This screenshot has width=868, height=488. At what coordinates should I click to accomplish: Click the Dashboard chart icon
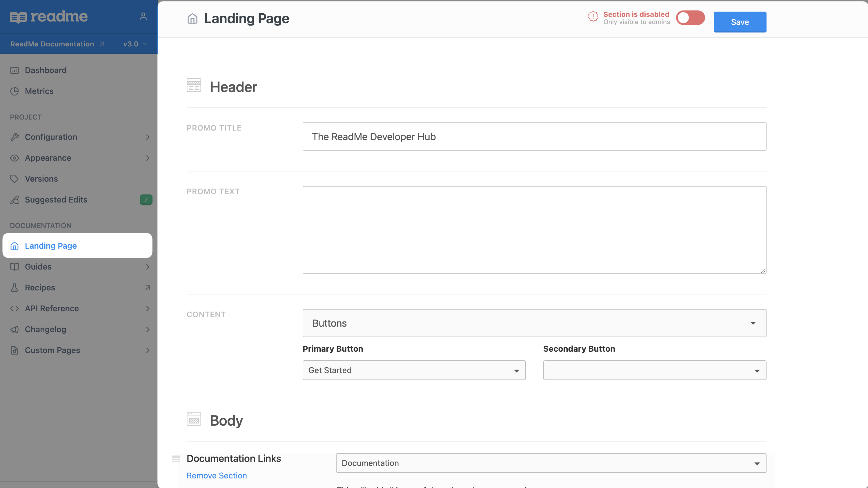tap(14, 70)
